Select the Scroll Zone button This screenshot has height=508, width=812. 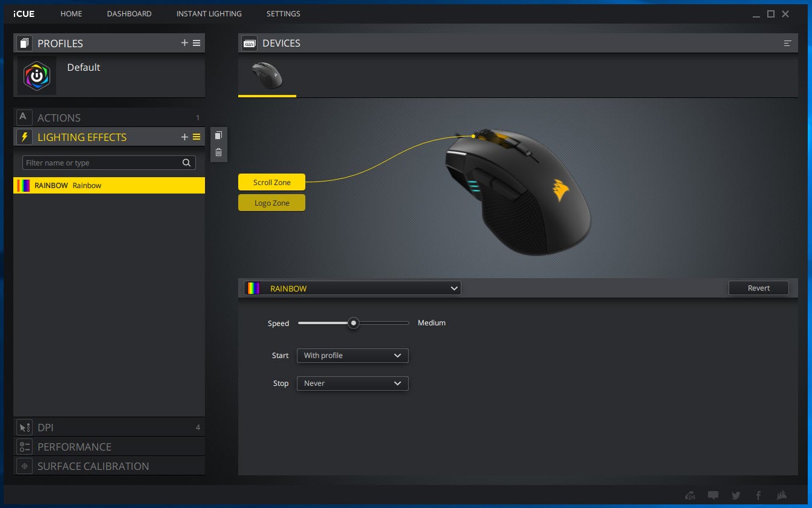coord(271,182)
